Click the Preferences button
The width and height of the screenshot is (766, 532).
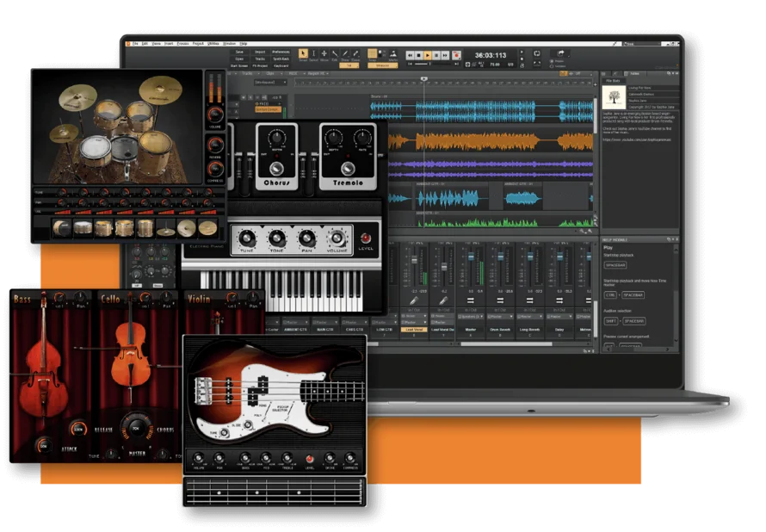click(281, 52)
